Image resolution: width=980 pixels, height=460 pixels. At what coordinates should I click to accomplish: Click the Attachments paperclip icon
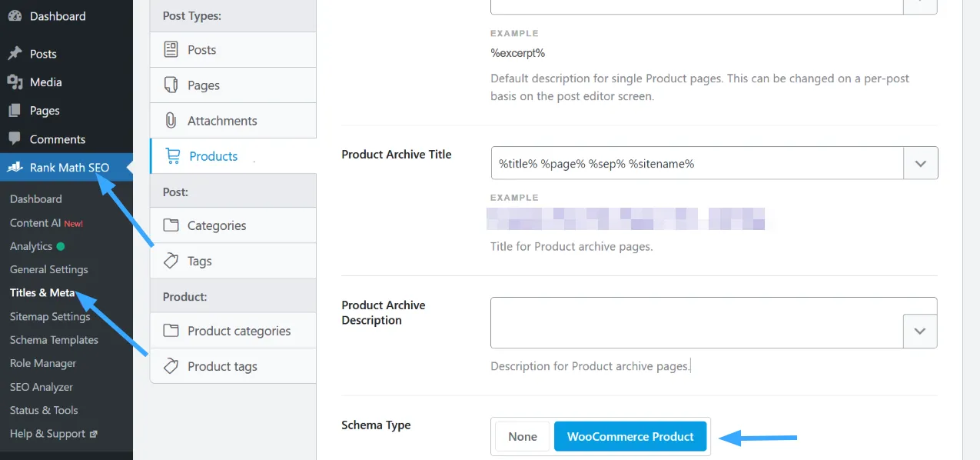[171, 121]
